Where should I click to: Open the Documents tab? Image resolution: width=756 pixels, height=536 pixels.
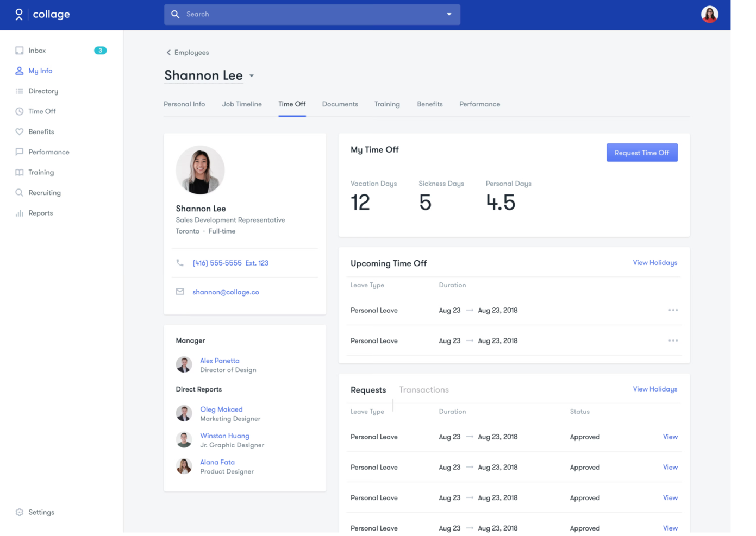coord(340,104)
